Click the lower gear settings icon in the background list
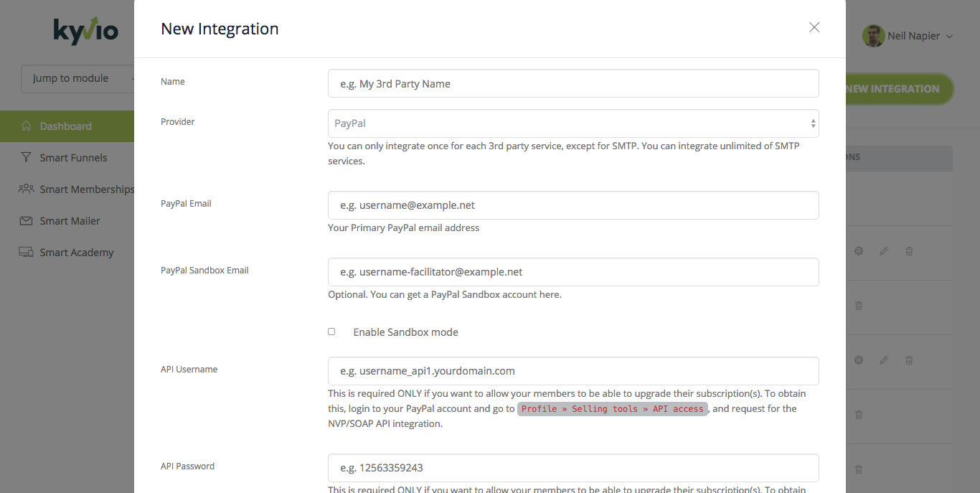 point(859,360)
